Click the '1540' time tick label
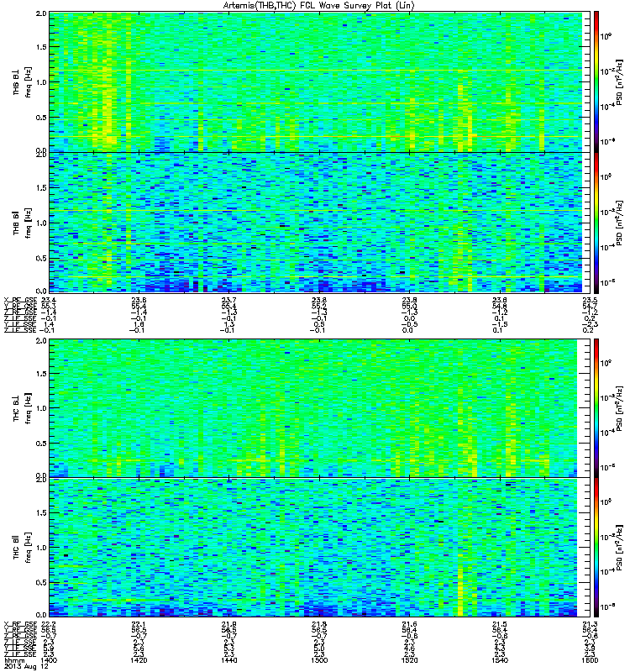The width and height of the screenshot is (630, 672). (500, 660)
